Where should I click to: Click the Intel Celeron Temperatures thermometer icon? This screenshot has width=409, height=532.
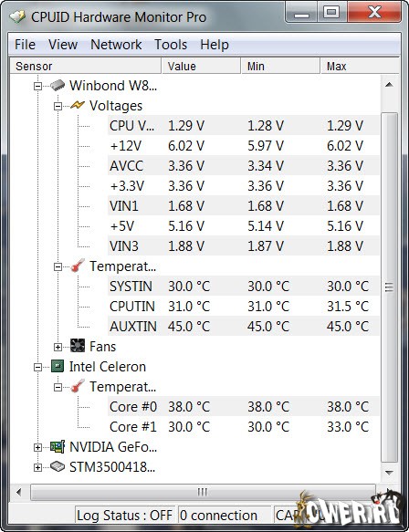78,386
